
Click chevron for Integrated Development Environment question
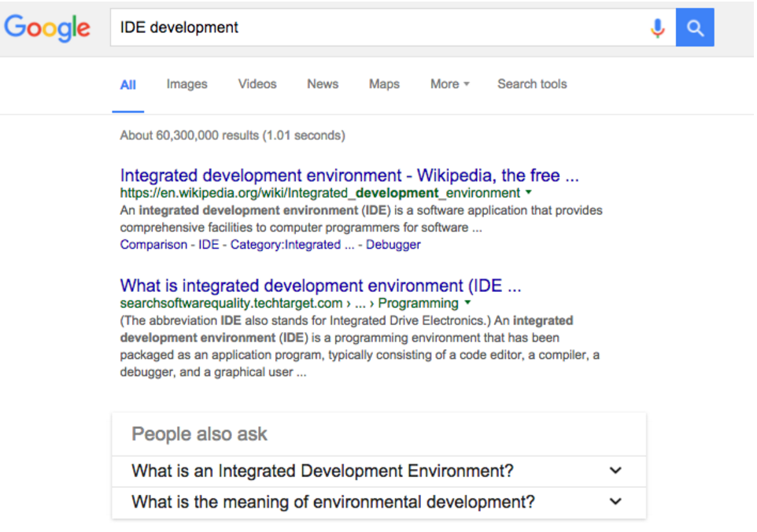(x=615, y=470)
